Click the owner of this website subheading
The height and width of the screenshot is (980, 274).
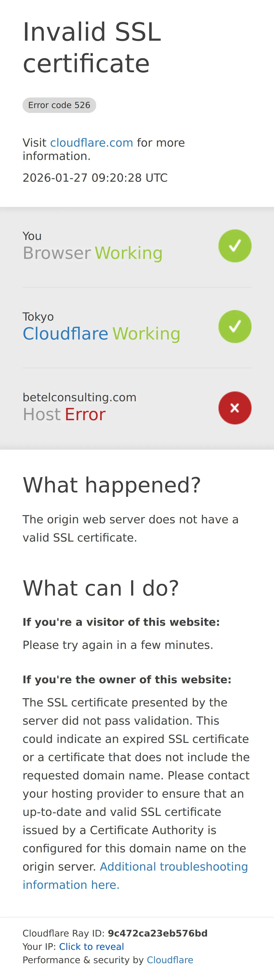pyautogui.click(x=127, y=680)
